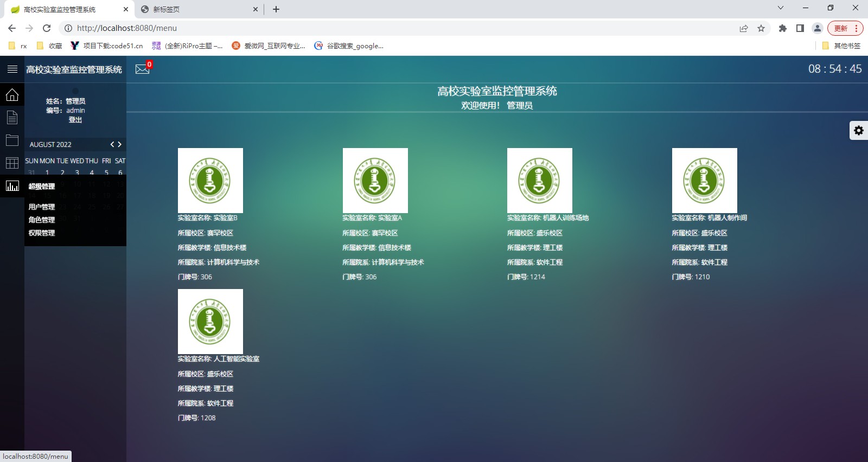Click text 门牌号: 1208
The height and width of the screenshot is (462, 868).
(197, 418)
